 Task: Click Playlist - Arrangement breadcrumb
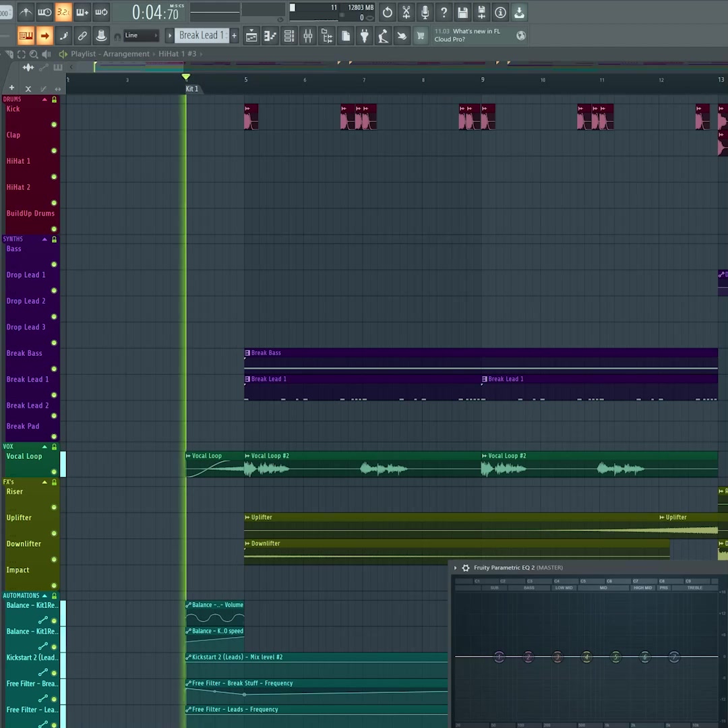click(111, 54)
